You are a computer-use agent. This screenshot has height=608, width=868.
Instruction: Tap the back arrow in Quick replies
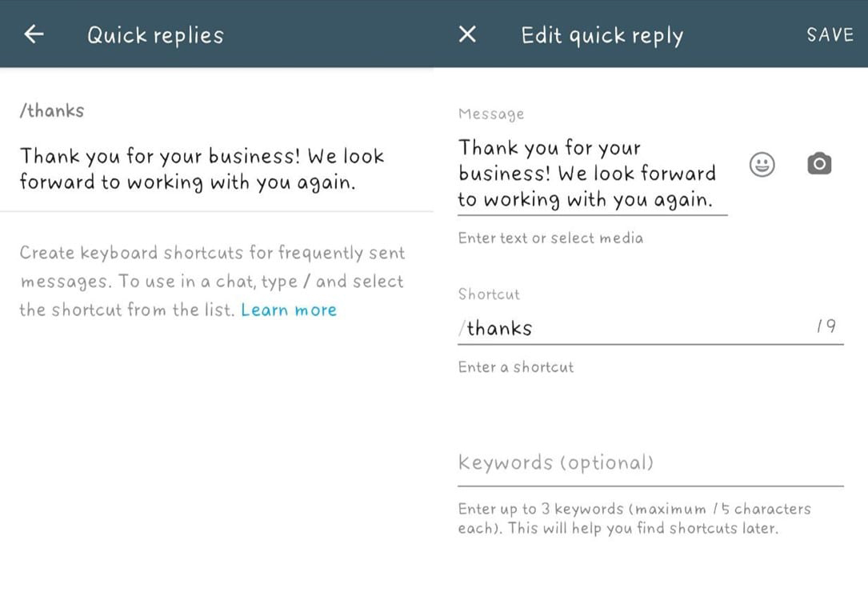[x=34, y=34]
